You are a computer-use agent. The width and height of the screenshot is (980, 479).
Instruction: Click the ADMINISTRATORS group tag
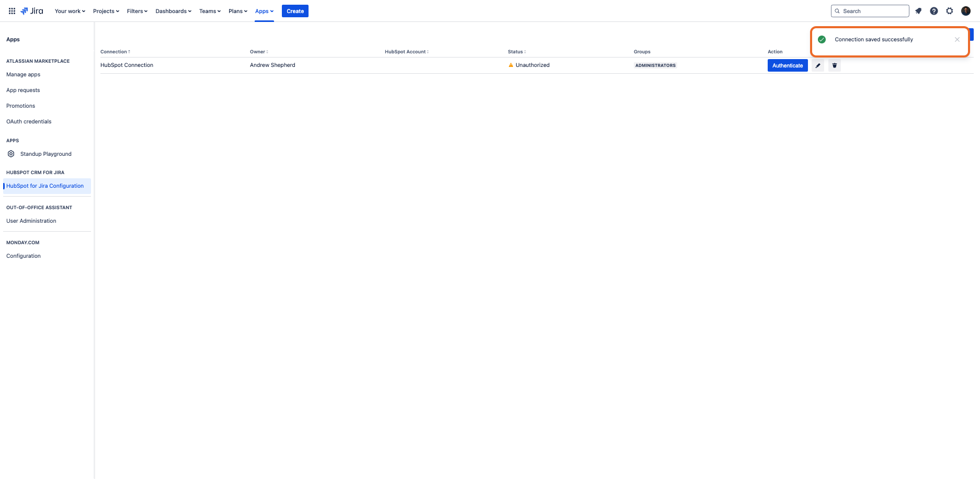point(655,65)
